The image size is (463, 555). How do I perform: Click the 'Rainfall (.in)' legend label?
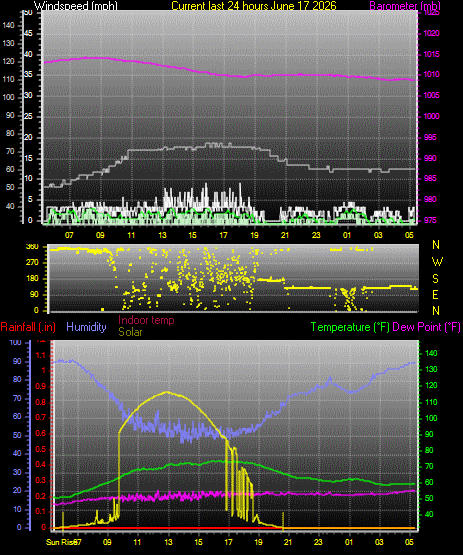coord(28,327)
